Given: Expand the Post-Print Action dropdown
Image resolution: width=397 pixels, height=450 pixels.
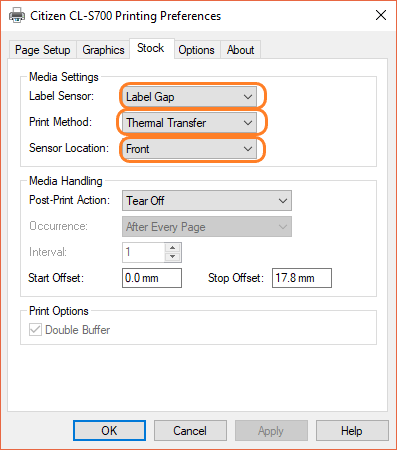Looking at the screenshot, I should point(207,201).
